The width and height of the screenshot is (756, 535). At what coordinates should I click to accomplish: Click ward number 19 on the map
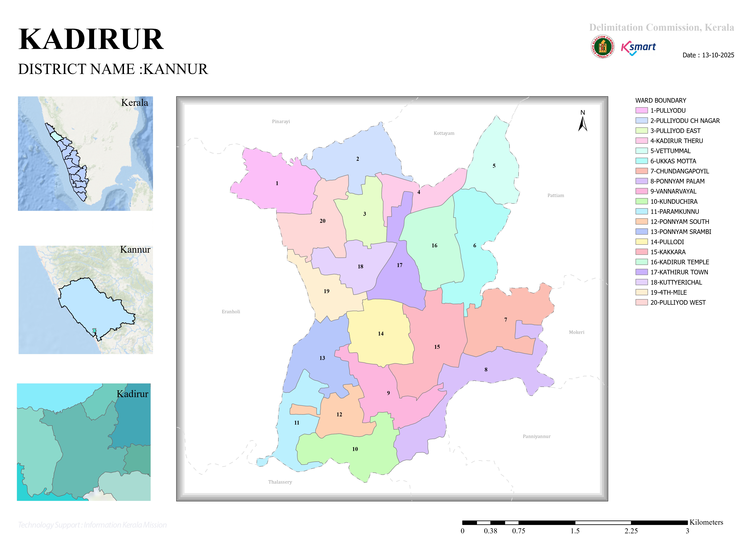pyautogui.click(x=326, y=291)
